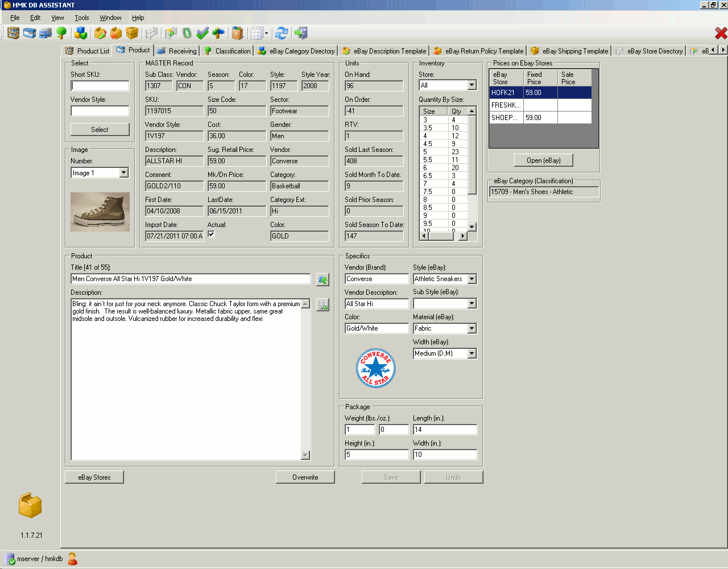This screenshot has width=728, height=569.
Task: Click the gold sneaker product image
Action: coord(100,212)
